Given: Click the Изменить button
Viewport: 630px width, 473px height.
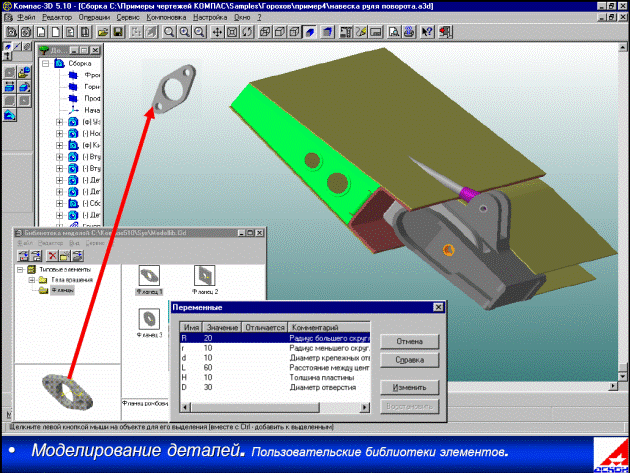Looking at the screenshot, I should point(409,388).
